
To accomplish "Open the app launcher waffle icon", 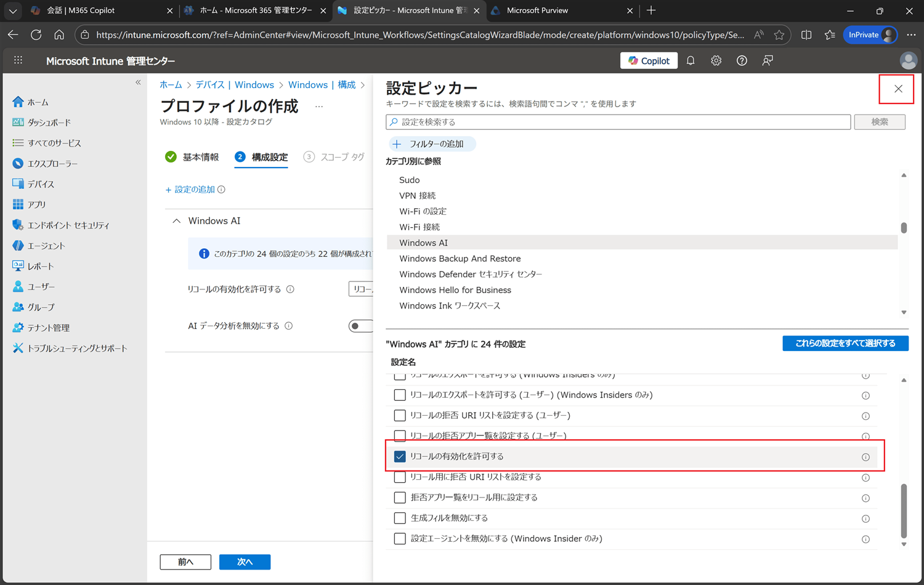I will (18, 60).
